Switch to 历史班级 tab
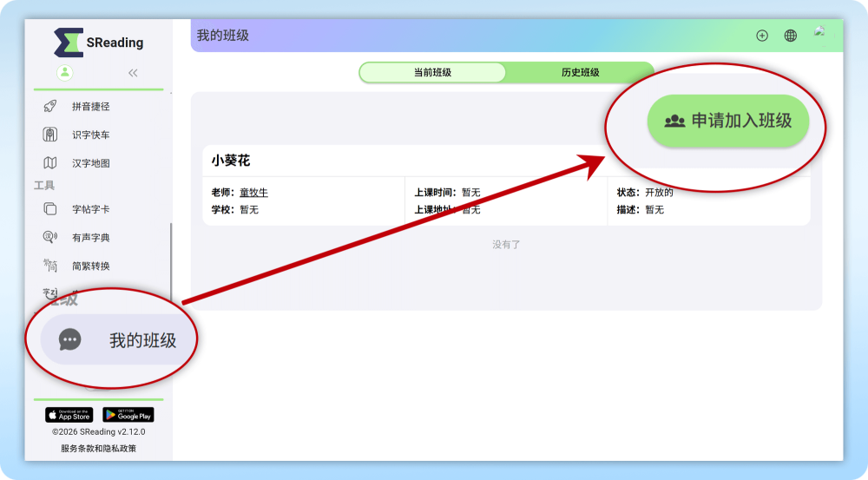 coord(580,73)
